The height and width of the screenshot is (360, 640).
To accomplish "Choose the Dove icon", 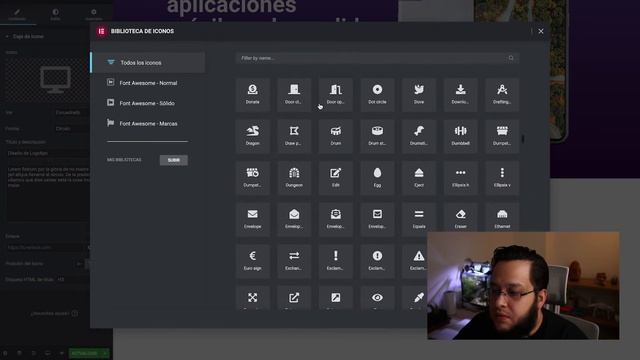I will click(x=419, y=95).
